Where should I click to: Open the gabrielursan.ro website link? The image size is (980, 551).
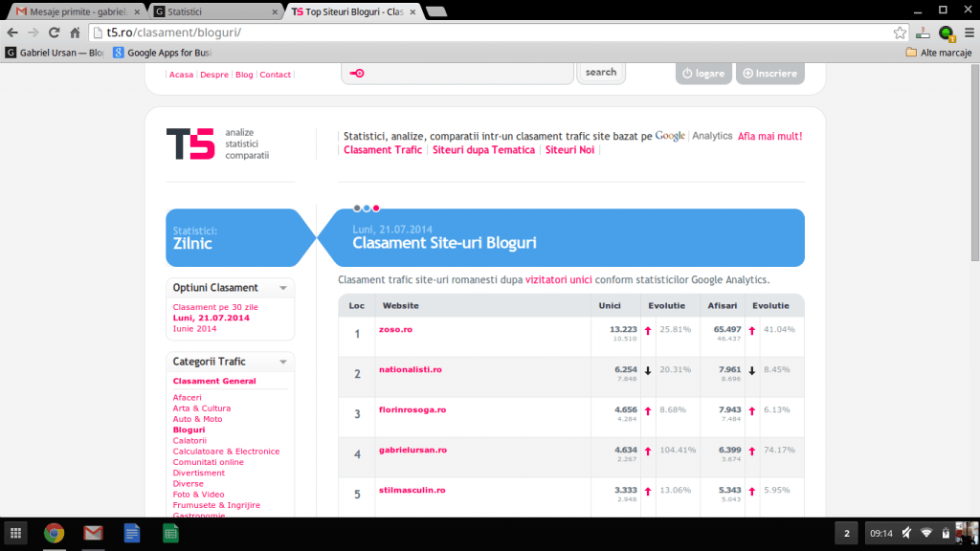tap(412, 450)
